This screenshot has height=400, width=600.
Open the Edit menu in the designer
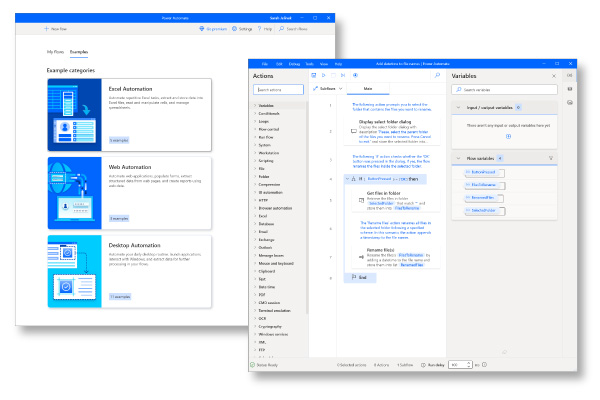click(279, 64)
